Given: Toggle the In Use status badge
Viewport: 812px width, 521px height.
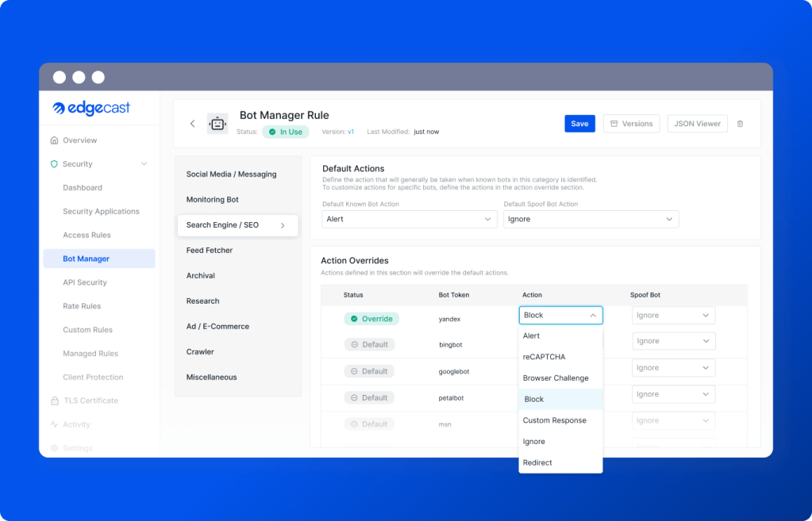Looking at the screenshot, I should (285, 132).
